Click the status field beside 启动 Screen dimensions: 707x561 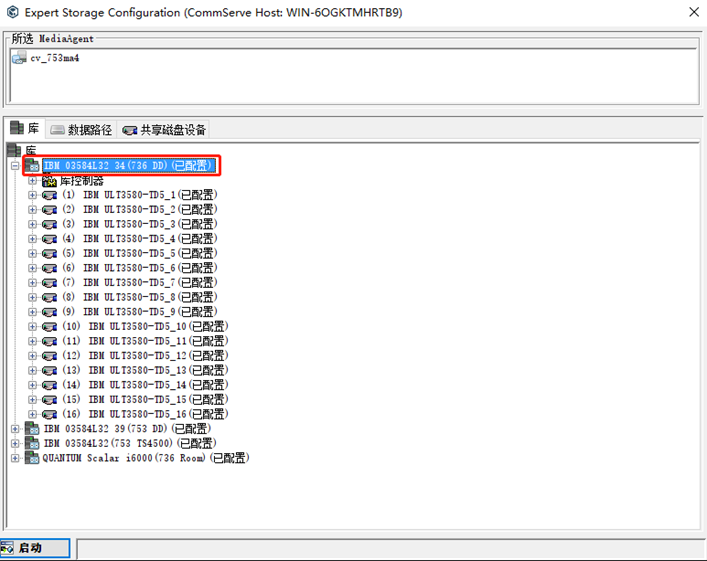click(390, 549)
